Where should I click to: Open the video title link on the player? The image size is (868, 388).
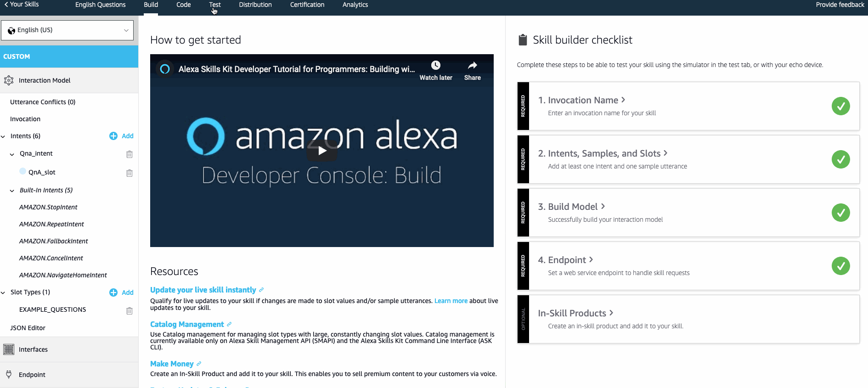[x=297, y=69]
